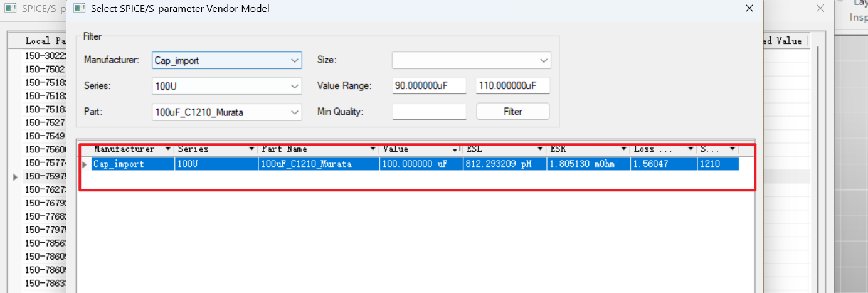868x293 pixels.
Task: Click the 100U series cell in results row
Action: coord(216,164)
